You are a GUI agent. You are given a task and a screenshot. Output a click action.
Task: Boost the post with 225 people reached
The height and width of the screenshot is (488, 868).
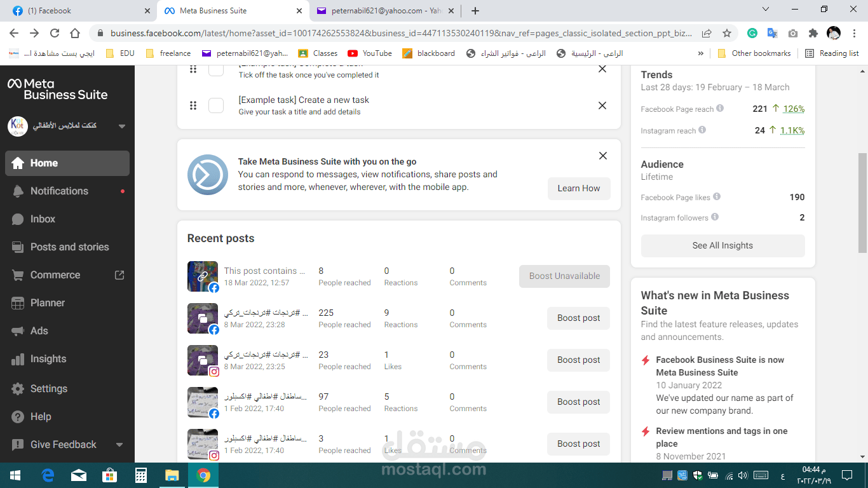point(578,318)
